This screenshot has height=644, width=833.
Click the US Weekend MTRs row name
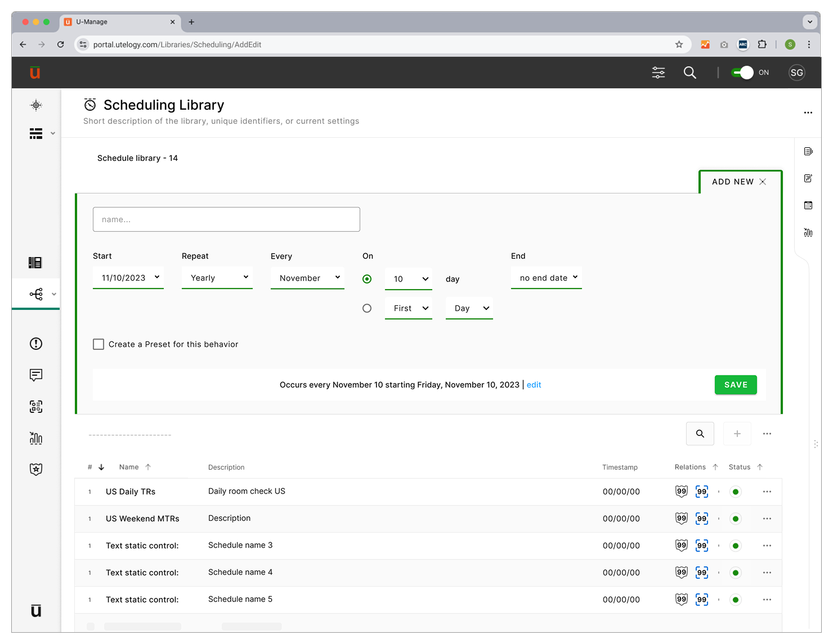point(142,519)
